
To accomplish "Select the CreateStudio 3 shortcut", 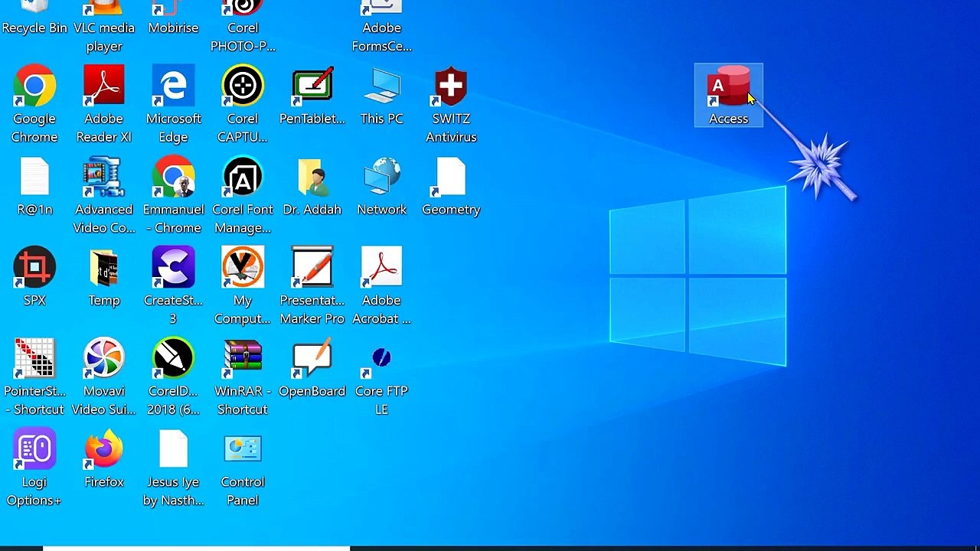I will (173, 286).
